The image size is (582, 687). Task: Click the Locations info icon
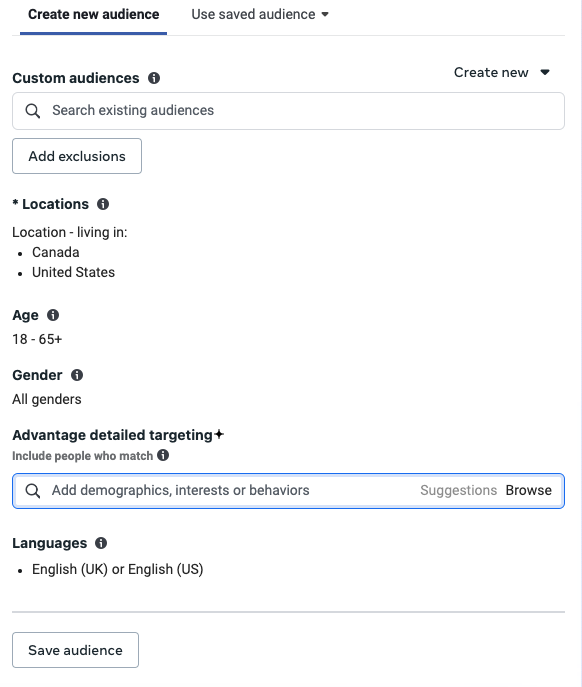103,204
